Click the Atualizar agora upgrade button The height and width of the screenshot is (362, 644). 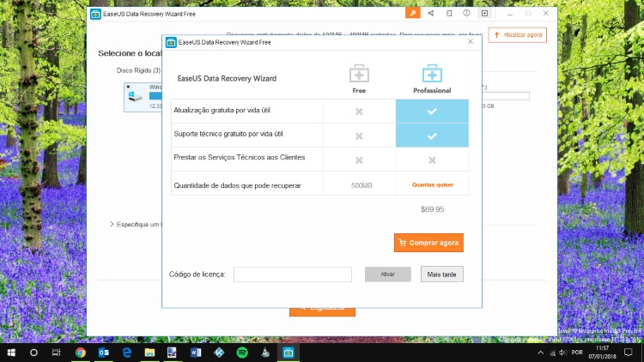517,35
